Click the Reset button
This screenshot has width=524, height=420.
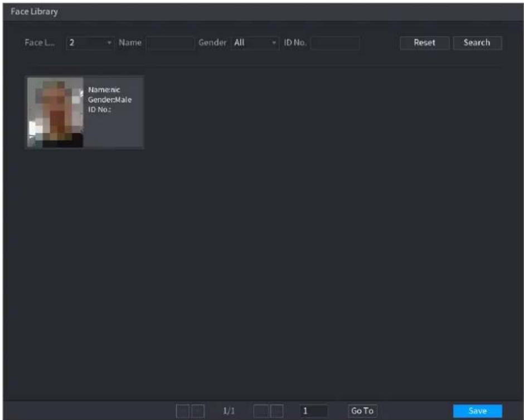click(424, 43)
